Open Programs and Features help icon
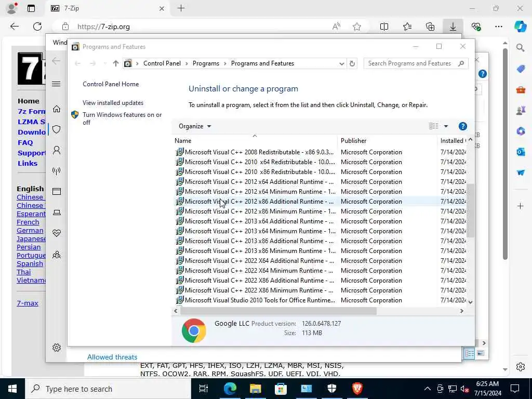 (x=462, y=126)
